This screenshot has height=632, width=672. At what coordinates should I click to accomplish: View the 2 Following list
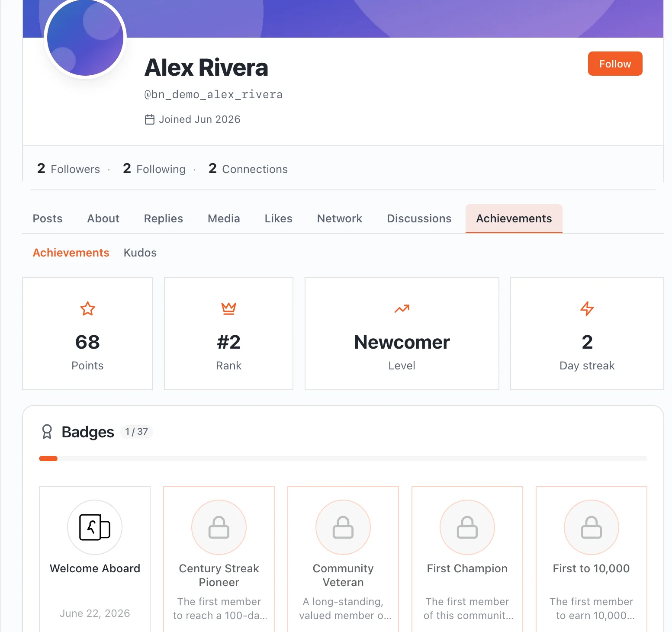pos(154,169)
